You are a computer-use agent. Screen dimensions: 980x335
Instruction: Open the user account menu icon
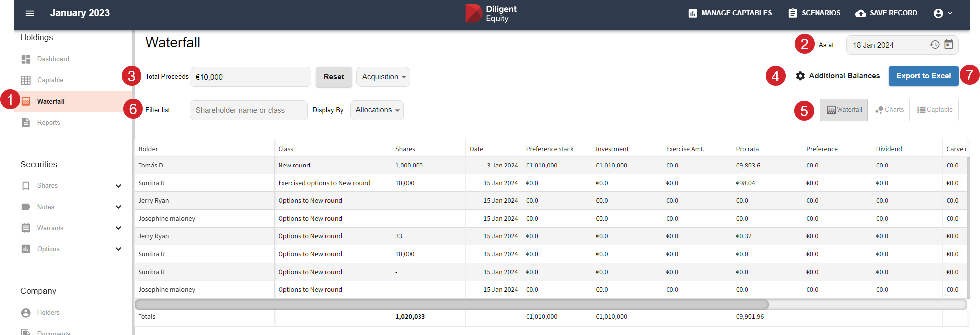[x=939, y=13]
